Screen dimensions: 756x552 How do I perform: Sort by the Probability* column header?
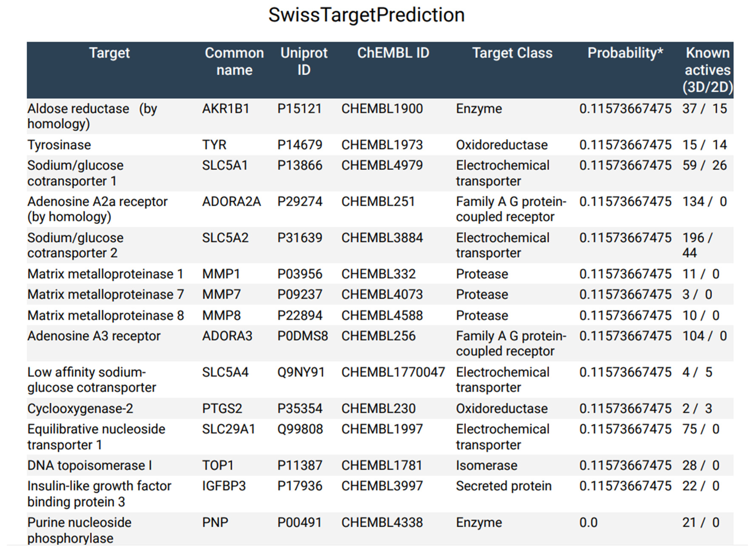point(625,53)
